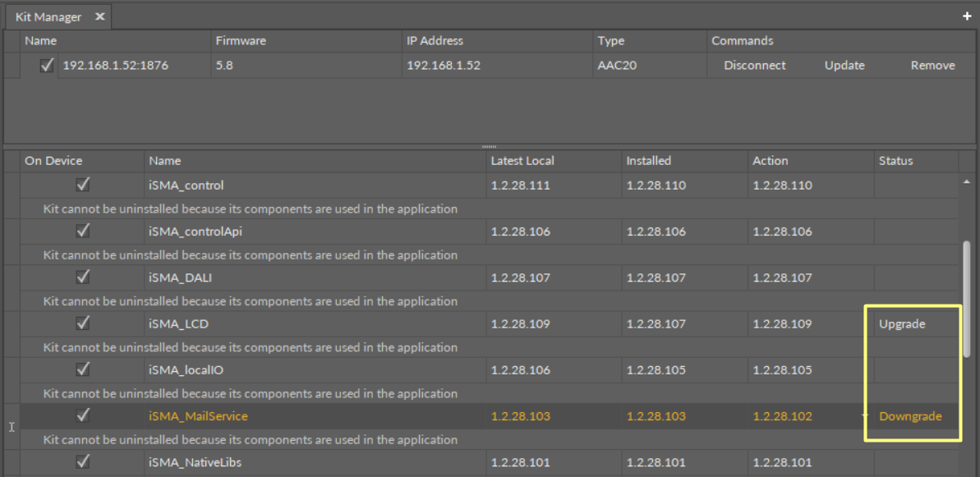Image resolution: width=980 pixels, height=477 pixels.
Task: Uncheck the iSMA_control On Device checkbox
Action: pyautogui.click(x=83, y=185)
